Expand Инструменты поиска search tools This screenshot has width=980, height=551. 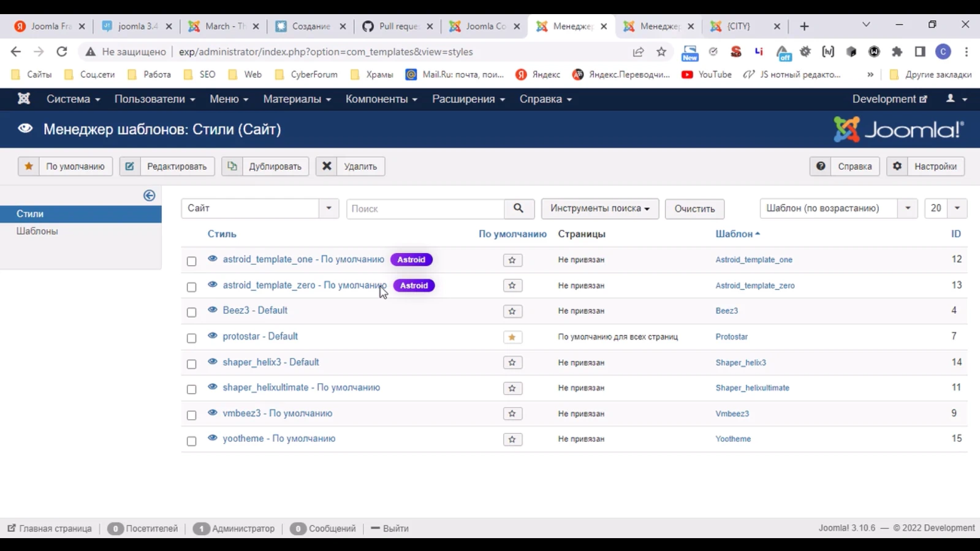click(600, 208)
